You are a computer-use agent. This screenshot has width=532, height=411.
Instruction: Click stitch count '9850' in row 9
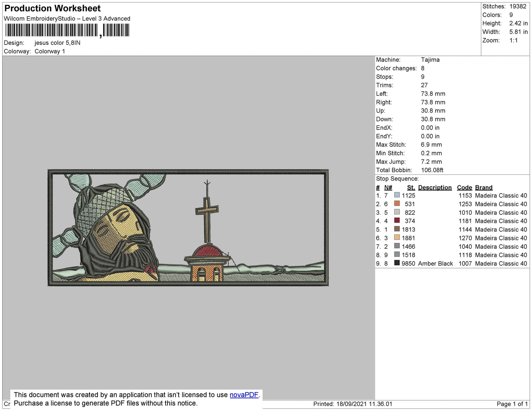point(408,264)
